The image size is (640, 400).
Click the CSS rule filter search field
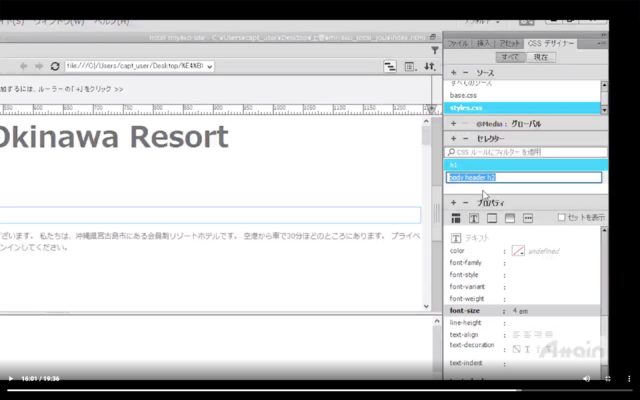(526, 152)
